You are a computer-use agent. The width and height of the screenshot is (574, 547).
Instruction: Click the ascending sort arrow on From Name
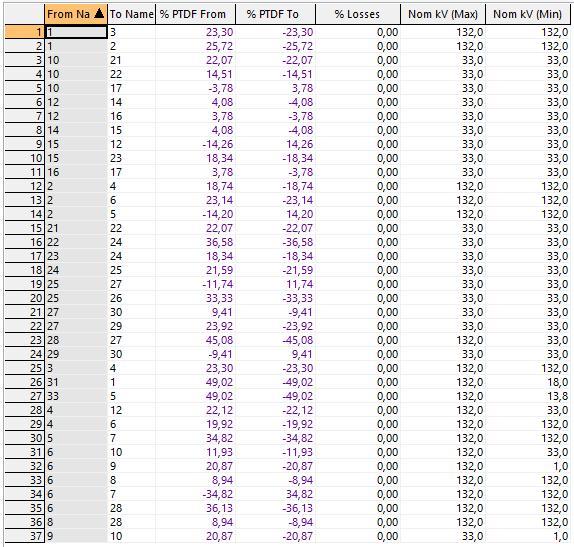click(x=99, y=14)
